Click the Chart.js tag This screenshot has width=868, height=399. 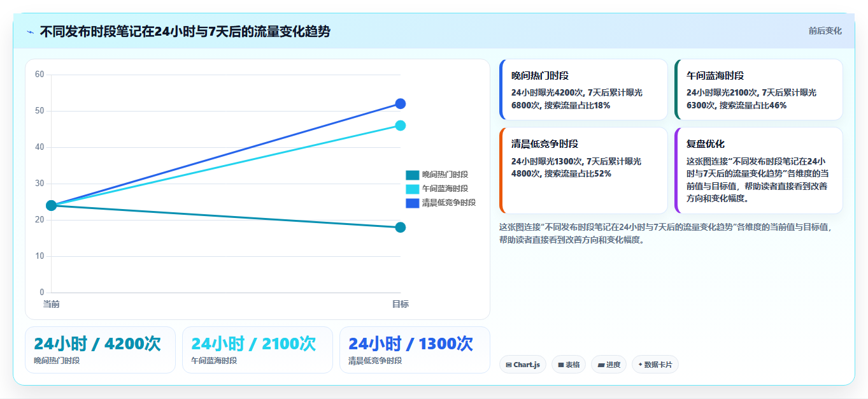[523, 365]
